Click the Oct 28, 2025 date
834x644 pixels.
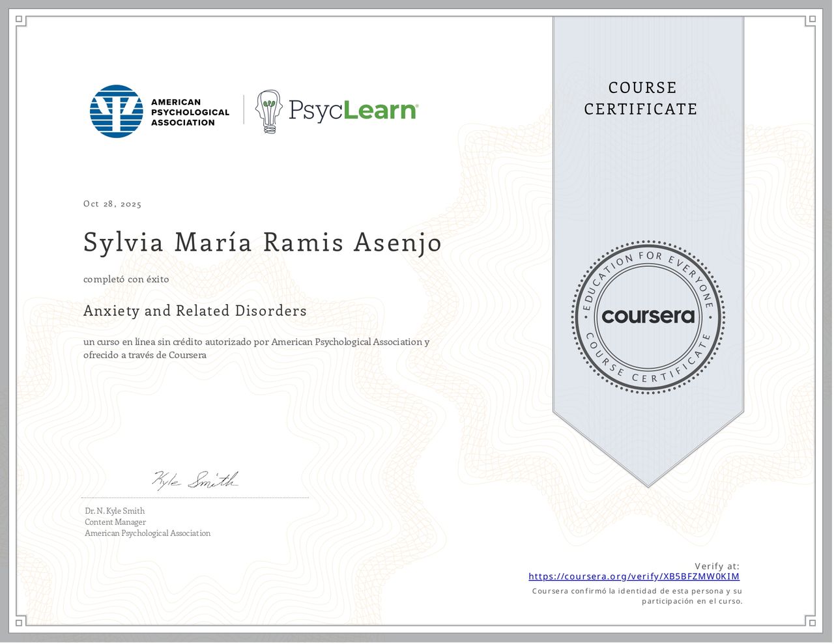[112, 204]
